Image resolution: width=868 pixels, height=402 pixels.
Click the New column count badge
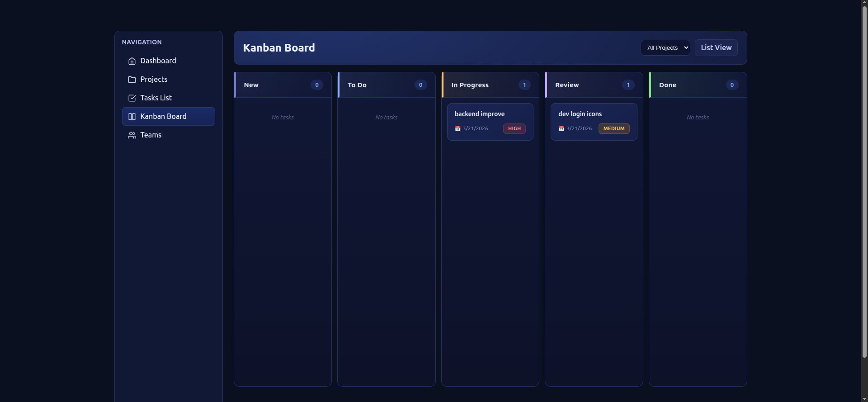click(x=317, y=85)
